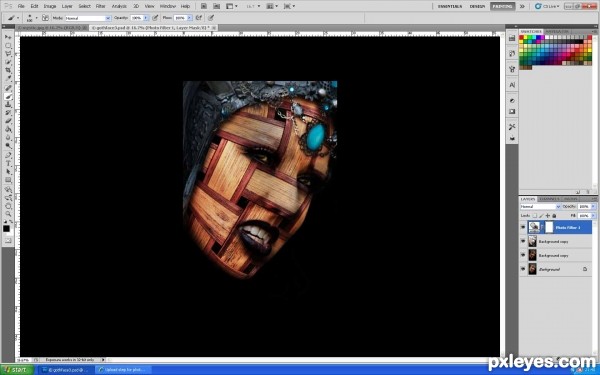
Task: Switch to Essentials workspace
Action: point(450,7)
